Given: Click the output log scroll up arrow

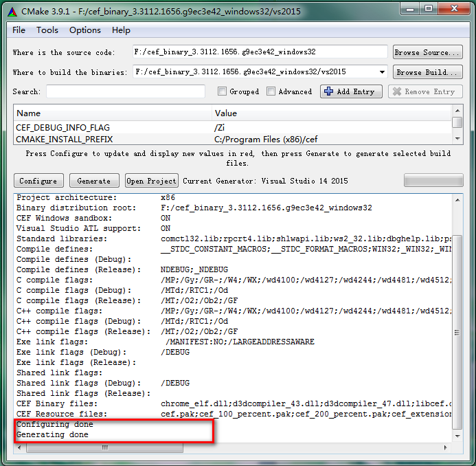Looking at the screenshot, I should coord(457,200).
